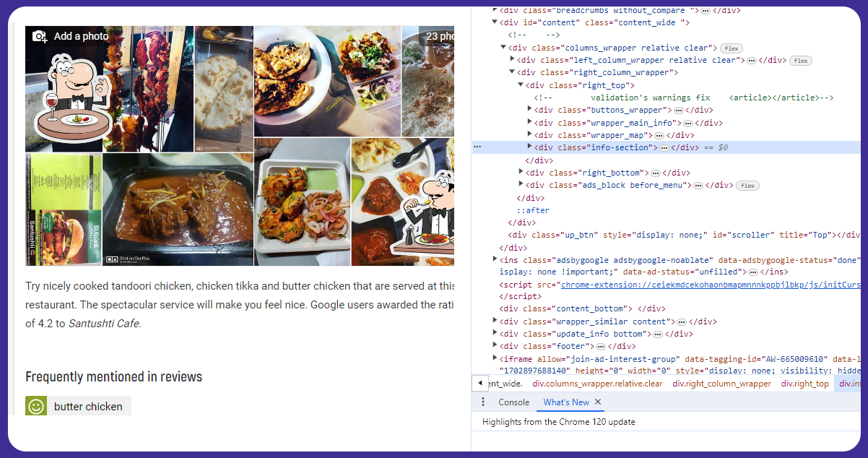Open the DevTools drawer three-dot menu
This screenshot has width=868, height=458.
point(483,402)
